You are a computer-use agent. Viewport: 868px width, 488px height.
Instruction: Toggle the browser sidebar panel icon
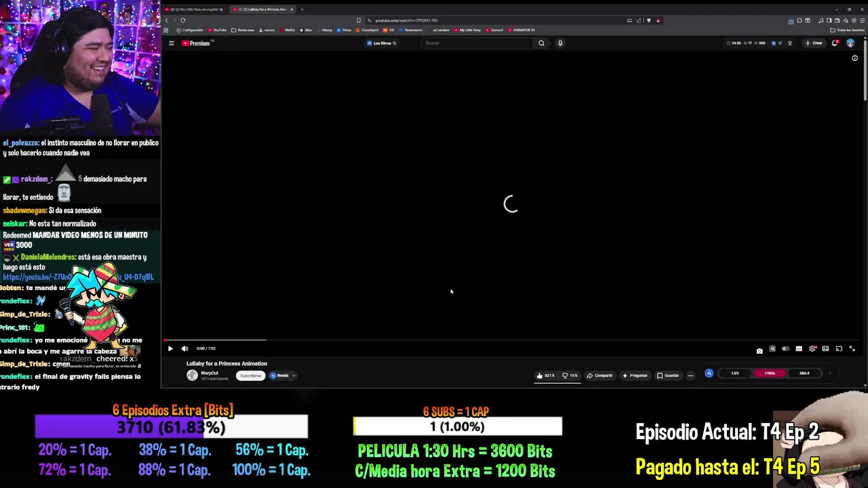[x=829, y=20]
